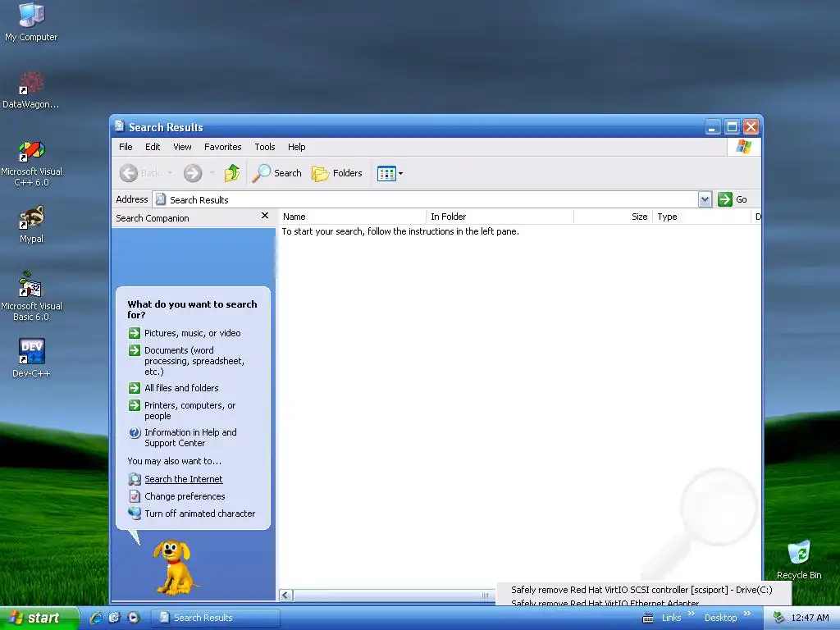Choose Documents search option
The width and height of the screenshot is (840, 630).
[186, 361]
